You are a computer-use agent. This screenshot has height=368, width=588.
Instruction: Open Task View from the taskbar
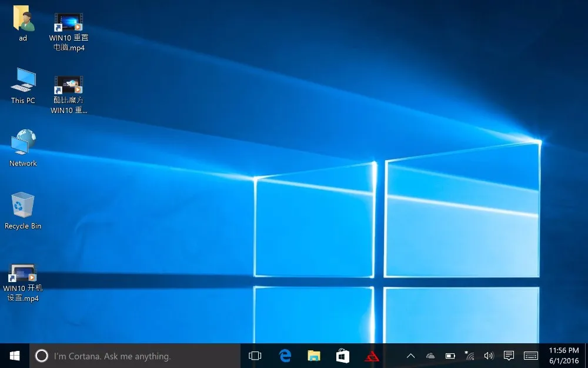[x=255, y=356]
